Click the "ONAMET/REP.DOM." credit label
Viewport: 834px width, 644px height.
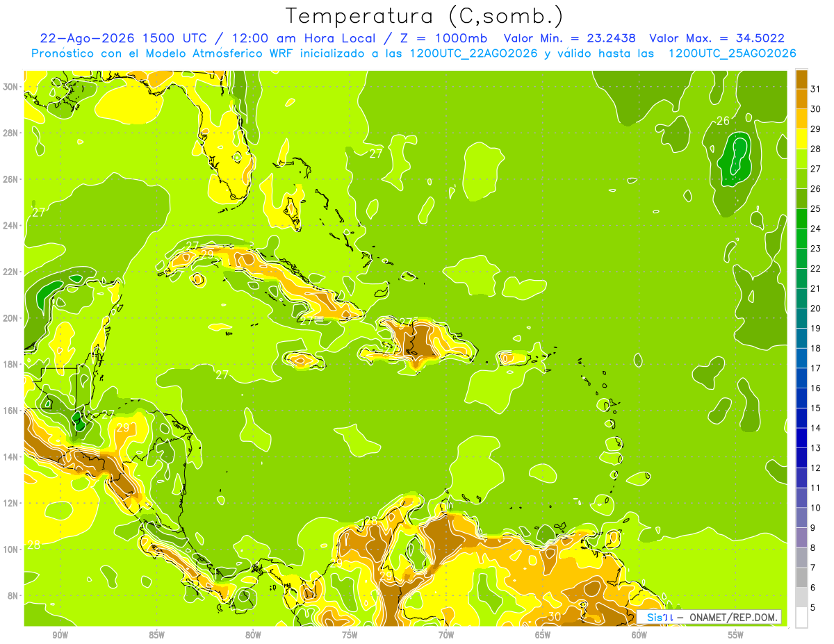(x=734, y=617)
